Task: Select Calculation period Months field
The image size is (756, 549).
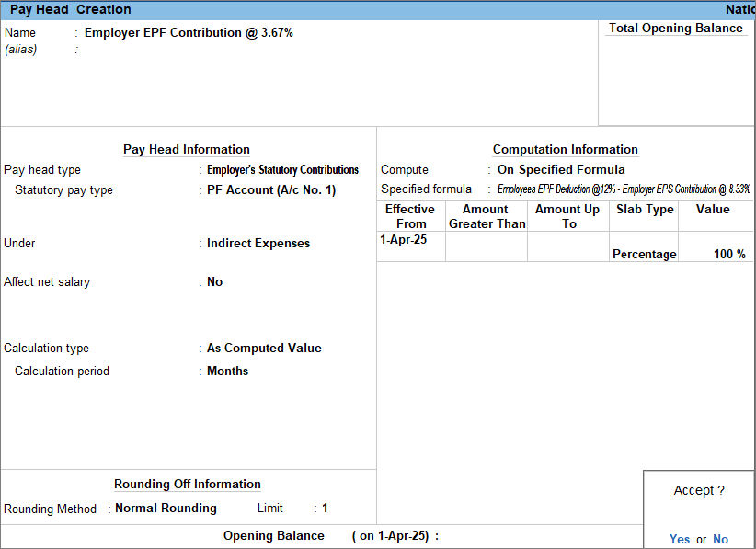Action: [227, 372]
